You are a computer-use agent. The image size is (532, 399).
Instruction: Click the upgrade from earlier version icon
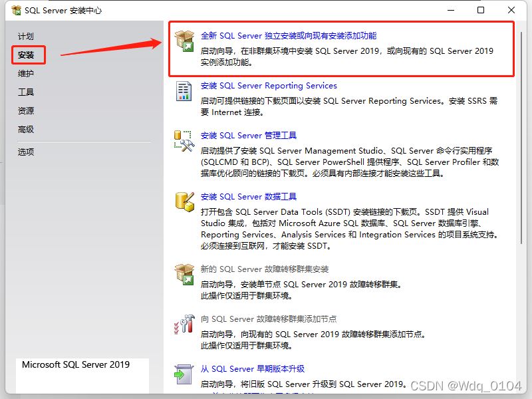point(184,374)
